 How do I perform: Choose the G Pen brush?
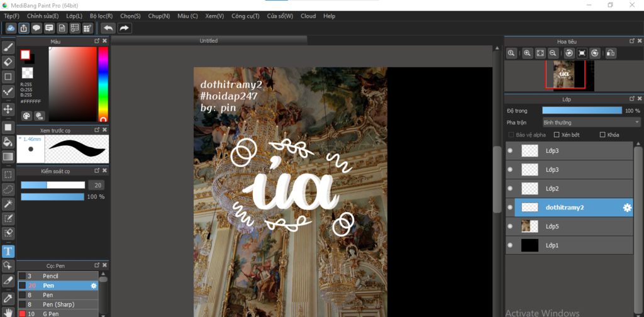[x=58, y=314]
